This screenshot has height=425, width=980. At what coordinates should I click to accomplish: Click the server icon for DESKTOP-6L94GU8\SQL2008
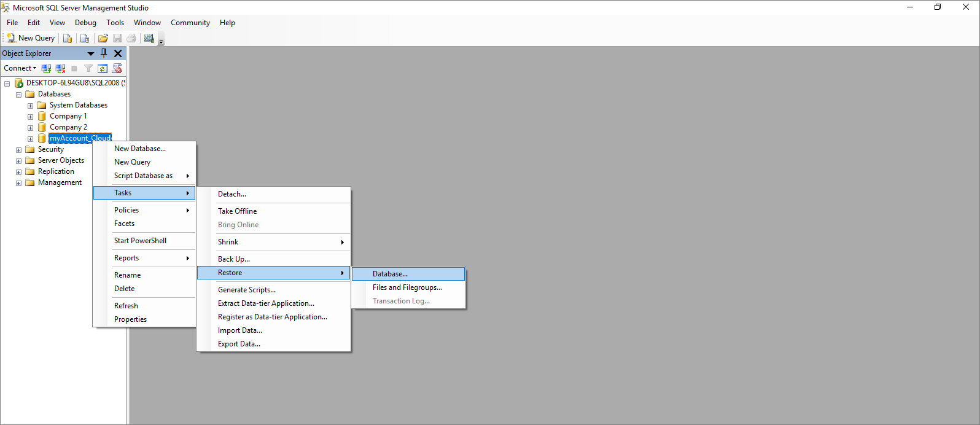tap(19, 83)
